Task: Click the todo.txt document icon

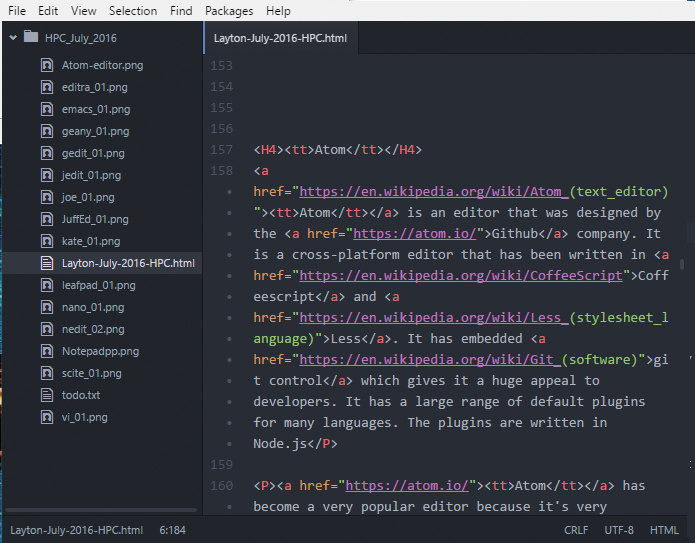Action: pyautogui.click(x=47, y=395)
